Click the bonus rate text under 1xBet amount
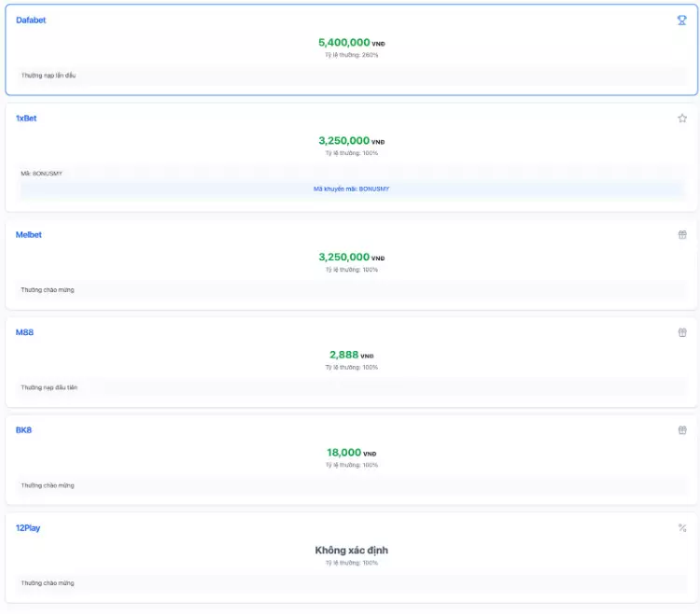Image resolution: width=700 pixels, height=616 pixels. point(351,153)
